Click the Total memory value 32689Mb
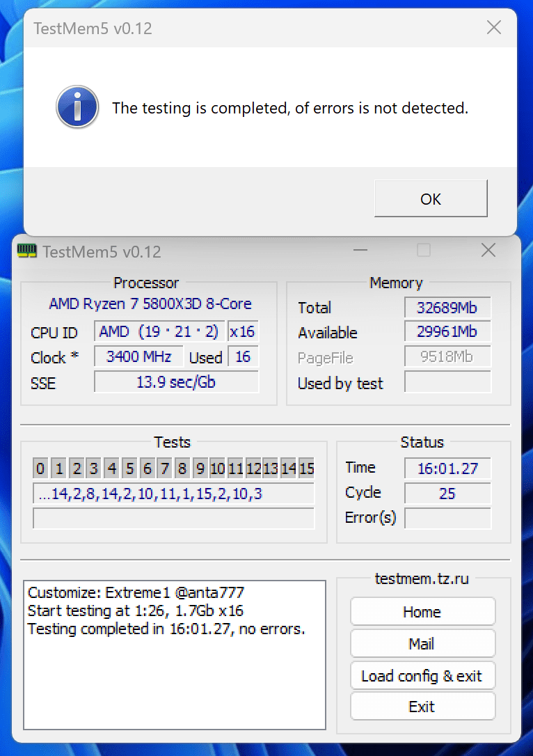This screenshot has height=756, width=533. coord(447,308)
